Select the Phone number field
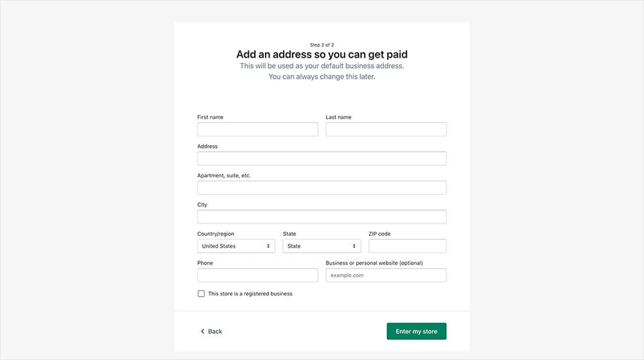The height and width of the screenshot is (360, 644). point(258,275)
